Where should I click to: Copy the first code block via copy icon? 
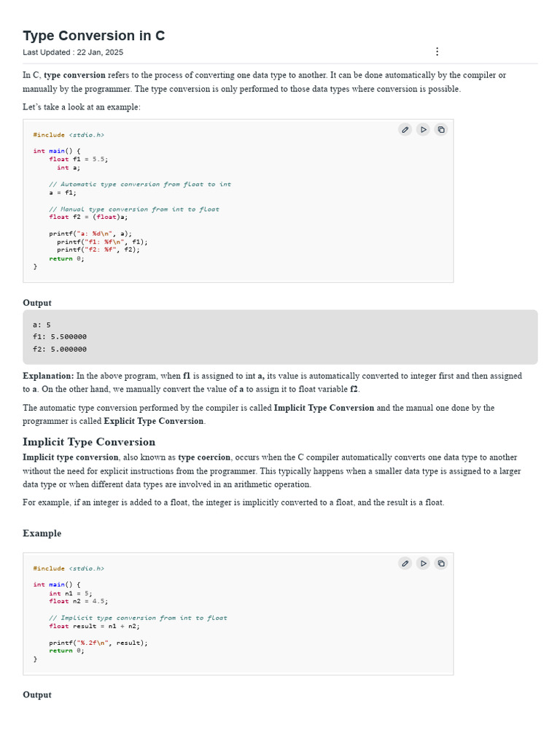click(441, 130)
